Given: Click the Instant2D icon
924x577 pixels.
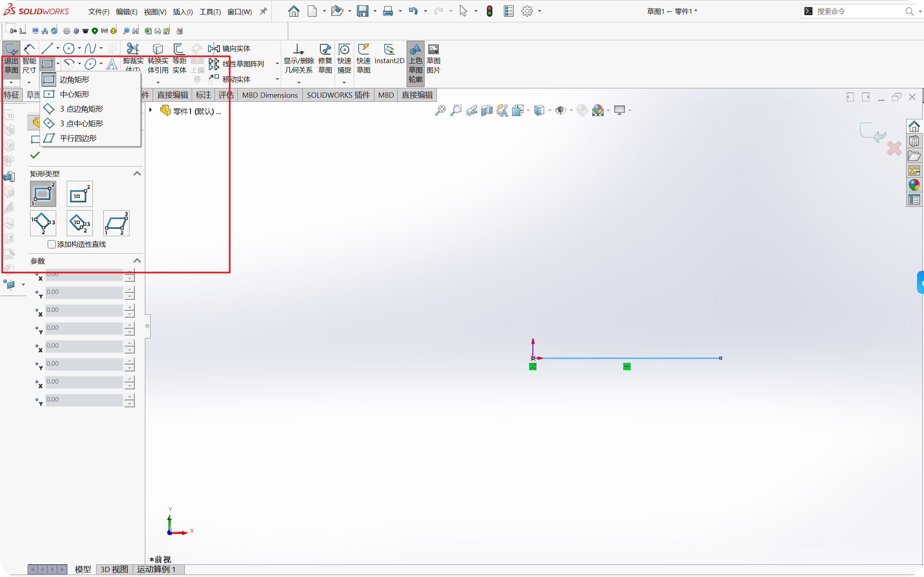Looking at the screenshot, I should (389, 50).
